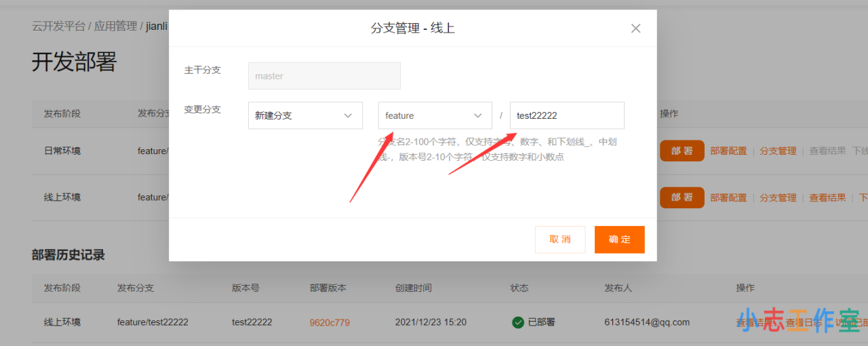Viewport: 868px width, 346px height.
Task: Open 分支管理 link for 线上环境
Action: tap(778, 197)
